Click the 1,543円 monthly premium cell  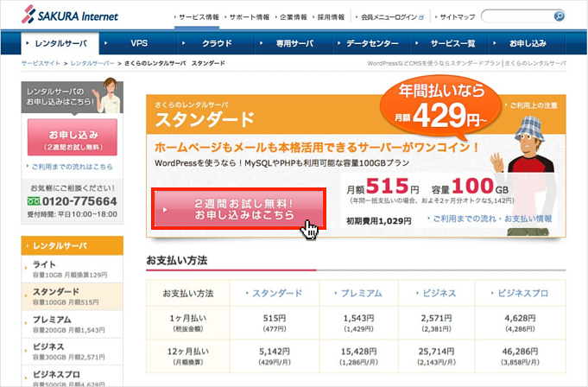(x=359, y=323)
